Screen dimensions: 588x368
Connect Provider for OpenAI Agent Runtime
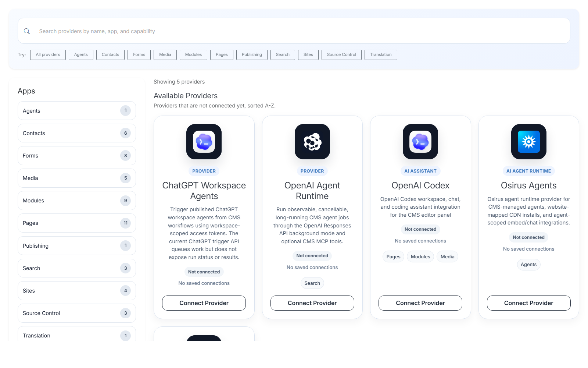pyautogui.click(x=312, y=303)
